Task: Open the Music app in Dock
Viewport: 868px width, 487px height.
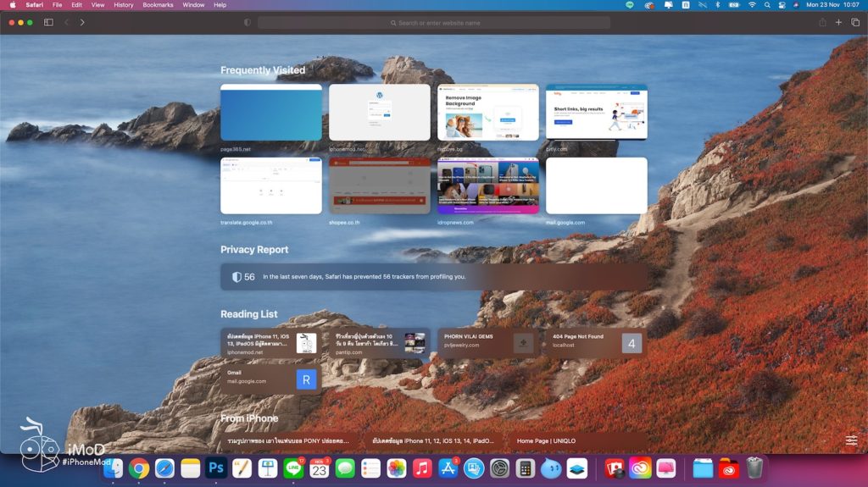Action: pyautogui.click(x=422, y=468)
